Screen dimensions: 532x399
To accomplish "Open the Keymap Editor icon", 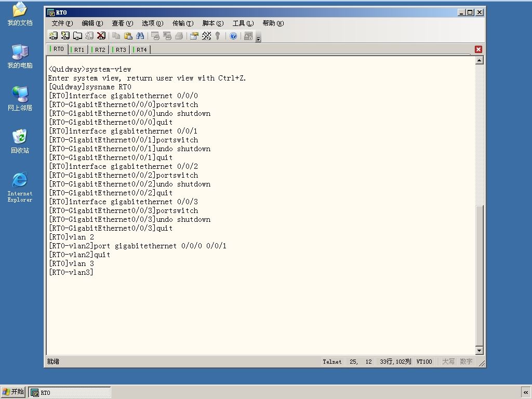I will [206, 36].
